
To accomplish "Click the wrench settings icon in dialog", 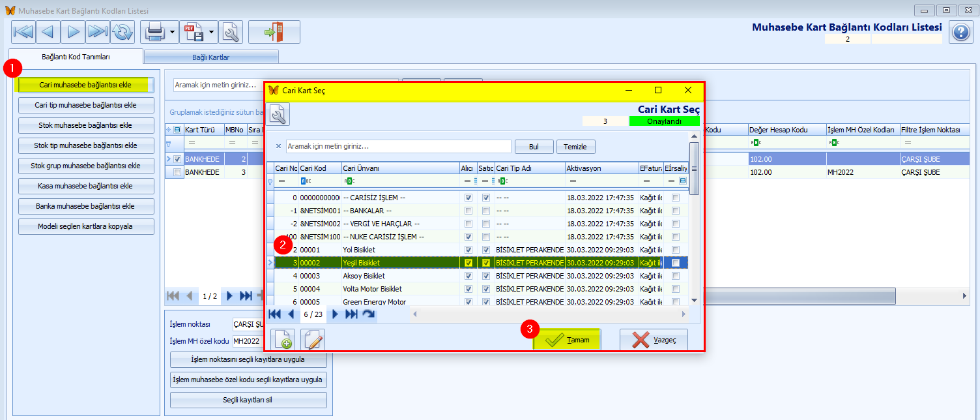I will point(279,115).
